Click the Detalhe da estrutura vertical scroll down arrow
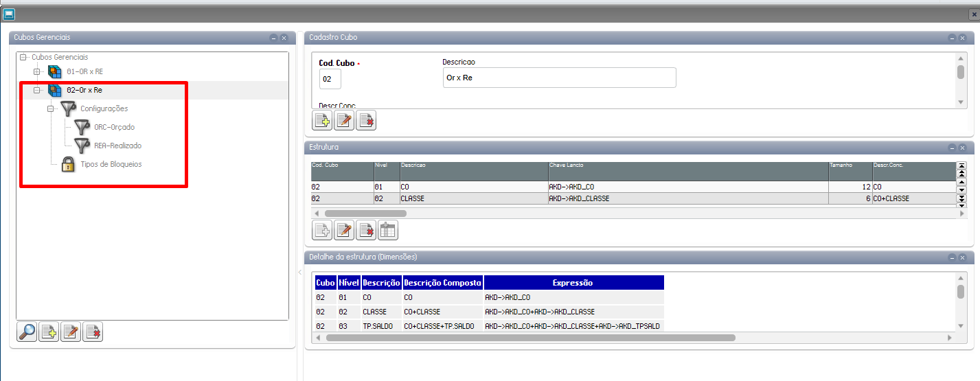Screen dimensions: 980x381 click(961, 326)
